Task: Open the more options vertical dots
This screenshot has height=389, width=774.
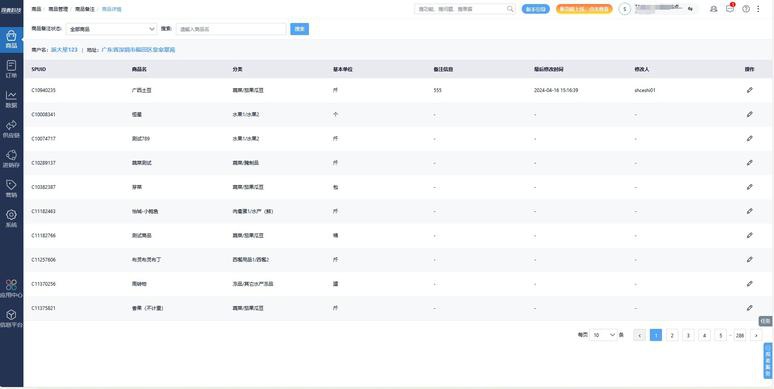Action: click(758, 9)
